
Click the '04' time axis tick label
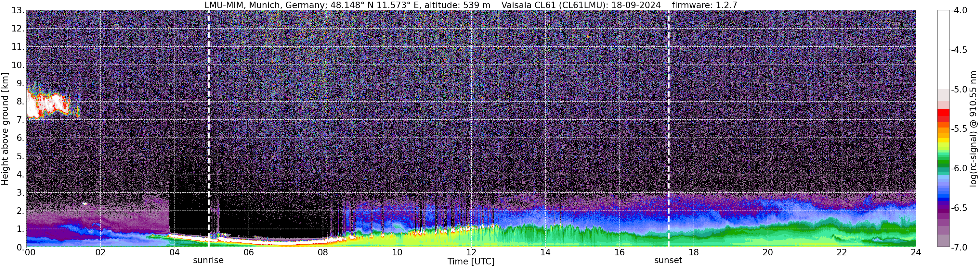174,252
